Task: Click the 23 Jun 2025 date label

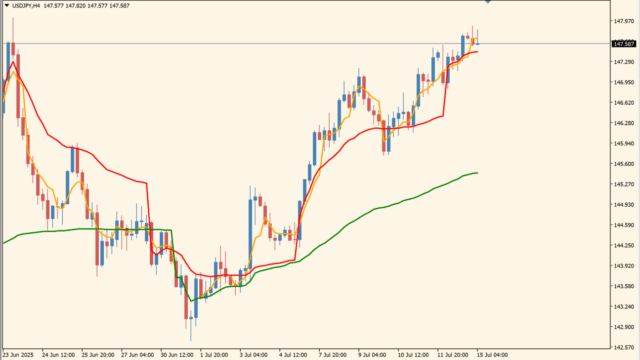Action: (18, 355)
